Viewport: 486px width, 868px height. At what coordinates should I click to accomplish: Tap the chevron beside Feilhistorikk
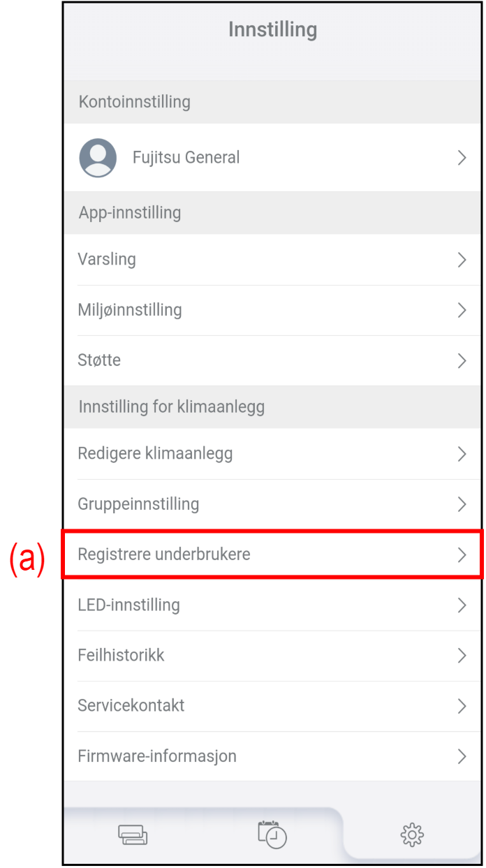[x=462, y=655]
